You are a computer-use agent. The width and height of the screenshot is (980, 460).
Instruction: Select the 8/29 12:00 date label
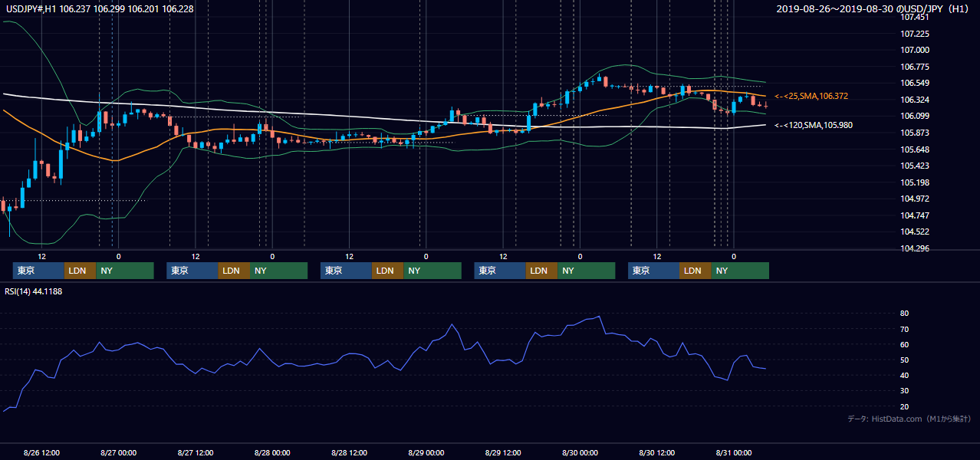click(504, 452)
